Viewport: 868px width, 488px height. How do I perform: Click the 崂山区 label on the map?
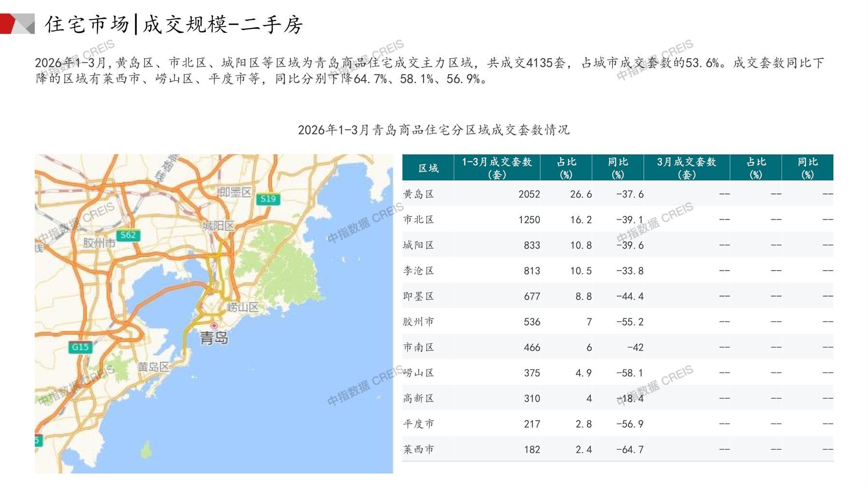tap(242, 307)
